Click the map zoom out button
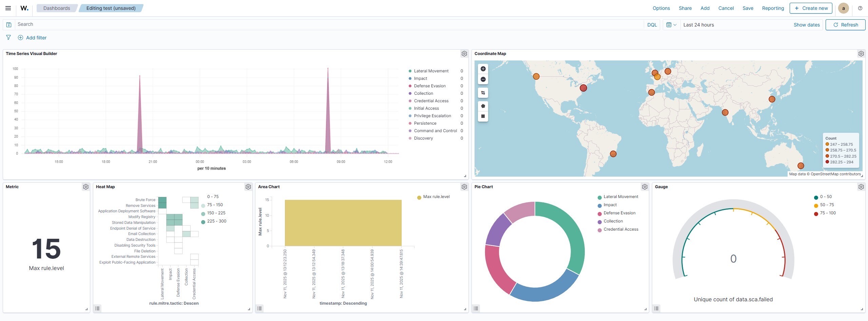The image size is (868, 321). point(483,79)
